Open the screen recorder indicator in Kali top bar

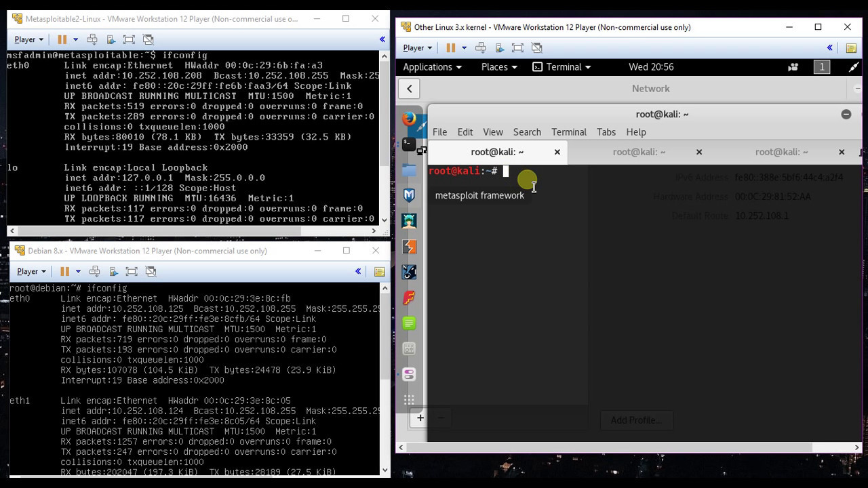[x=793, y=67]
